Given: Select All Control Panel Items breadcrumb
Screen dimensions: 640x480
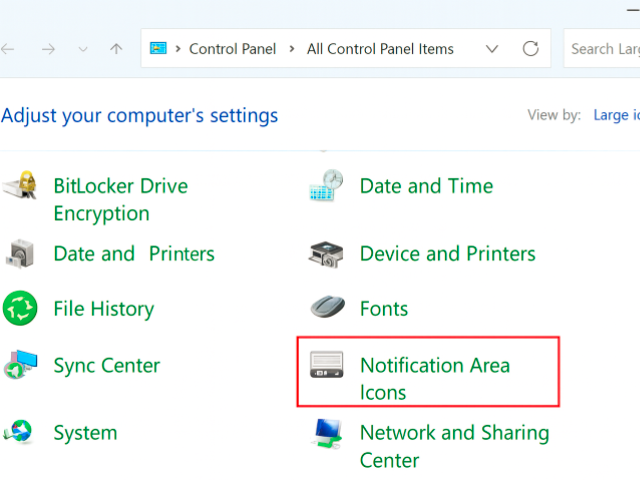Looking at the screenshot, I should tap(380, 48).
